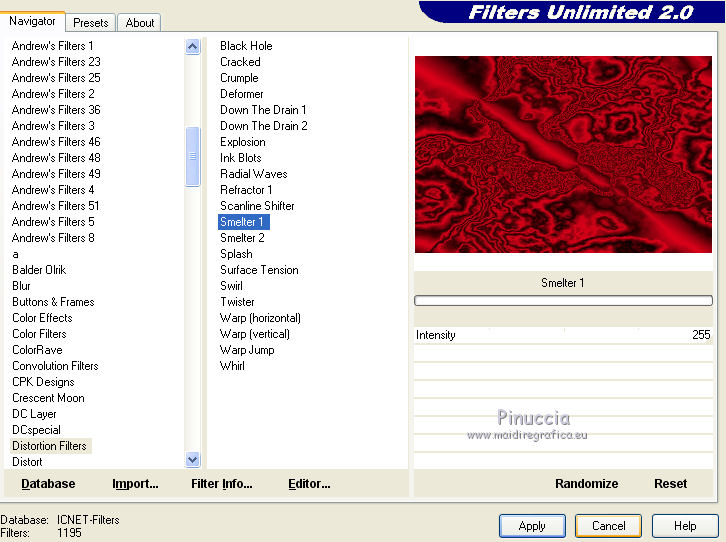
Task: Switch to the Navigator tab
Action: (x=32, y=21)
